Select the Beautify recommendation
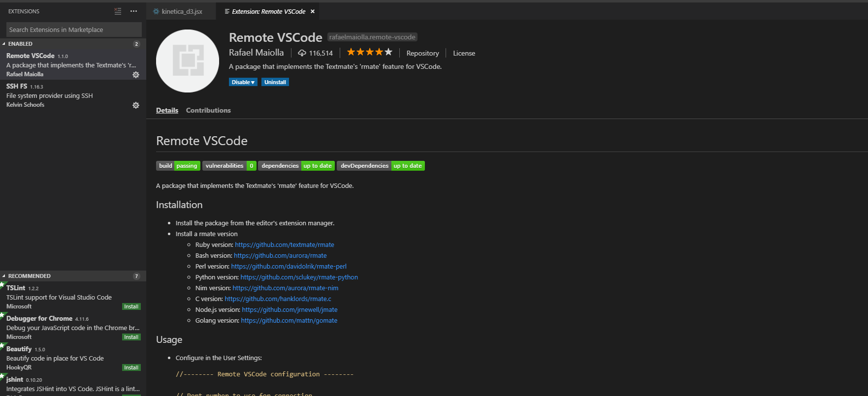 coord(73,358)
